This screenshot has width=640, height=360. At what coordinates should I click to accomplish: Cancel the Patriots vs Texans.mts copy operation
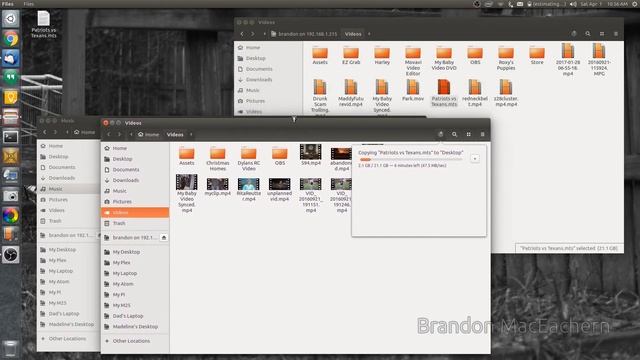pyautogui.click(x=475, y=158)
